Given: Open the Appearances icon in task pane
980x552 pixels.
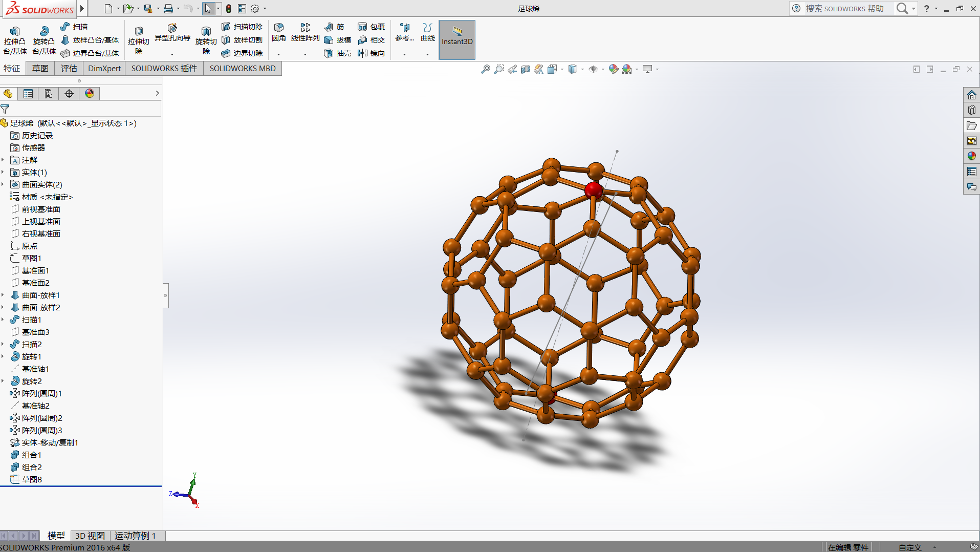Looking at the screenshot, I should point(971,156).
